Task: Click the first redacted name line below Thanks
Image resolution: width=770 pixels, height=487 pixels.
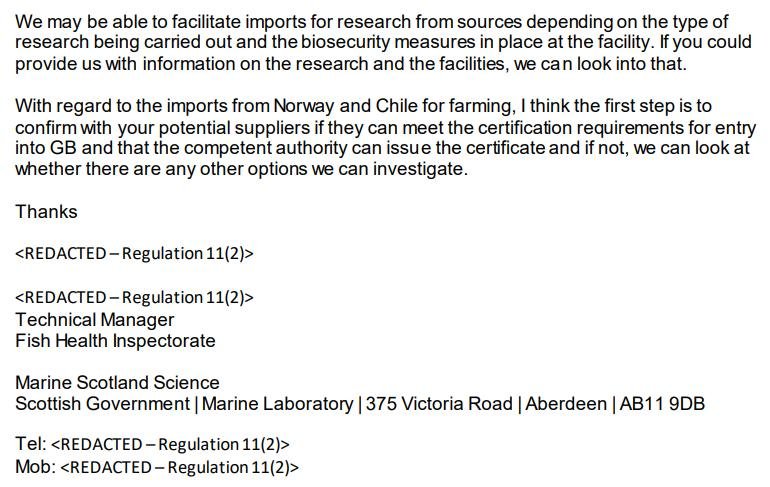Action: tap(134, 253)
